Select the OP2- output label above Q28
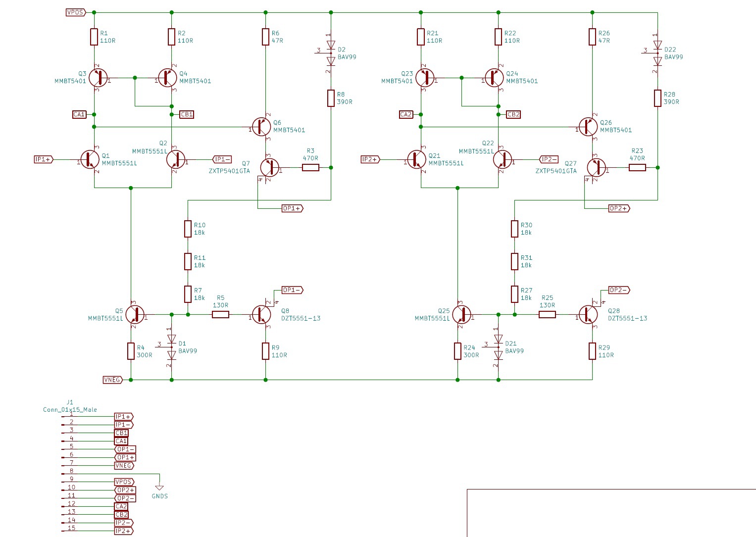Viewport: 756px width, 537px height. 619,290
